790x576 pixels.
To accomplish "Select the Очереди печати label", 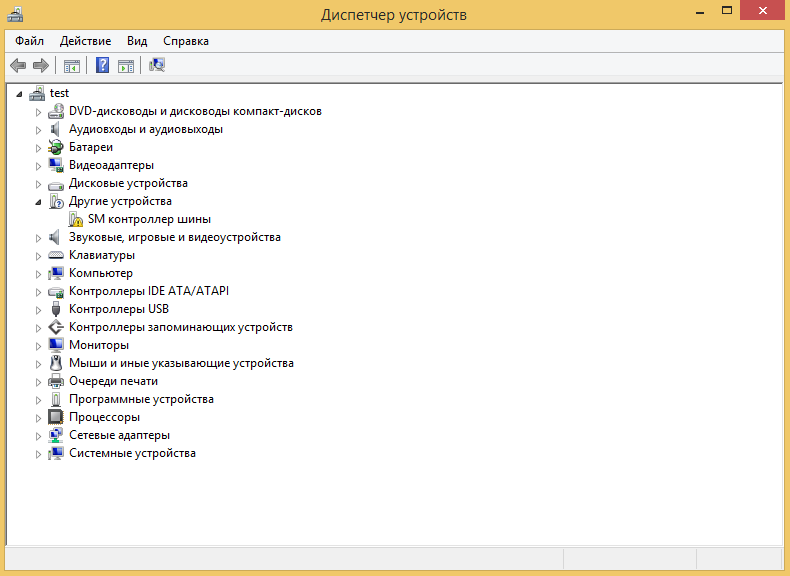I will [x=113, y=381].
